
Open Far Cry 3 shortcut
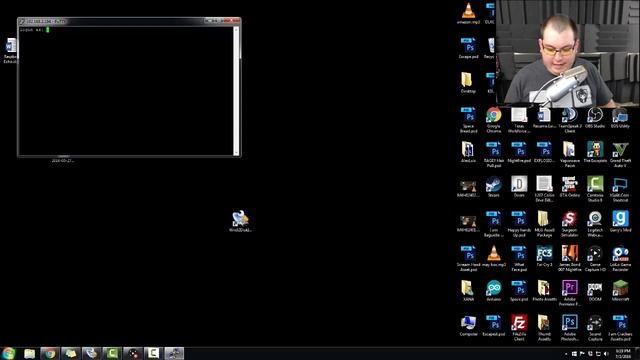point(544,256)
